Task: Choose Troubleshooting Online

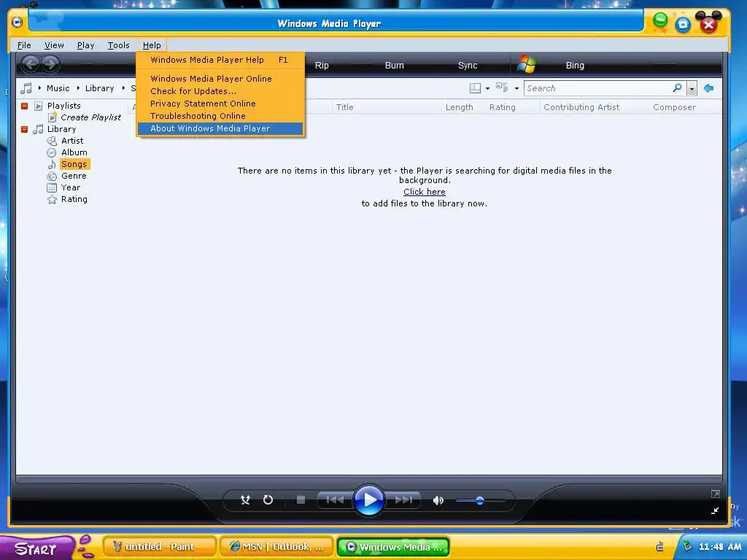Action: [x=220, y=116]
